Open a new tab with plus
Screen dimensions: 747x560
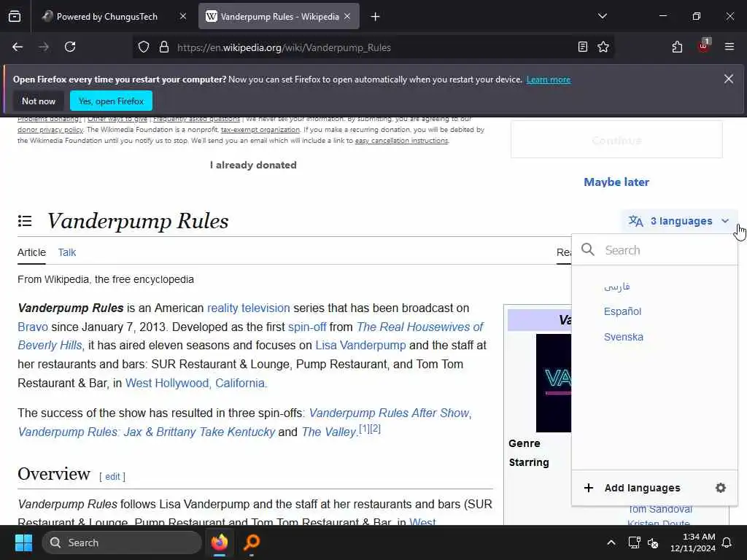[376, 17]
